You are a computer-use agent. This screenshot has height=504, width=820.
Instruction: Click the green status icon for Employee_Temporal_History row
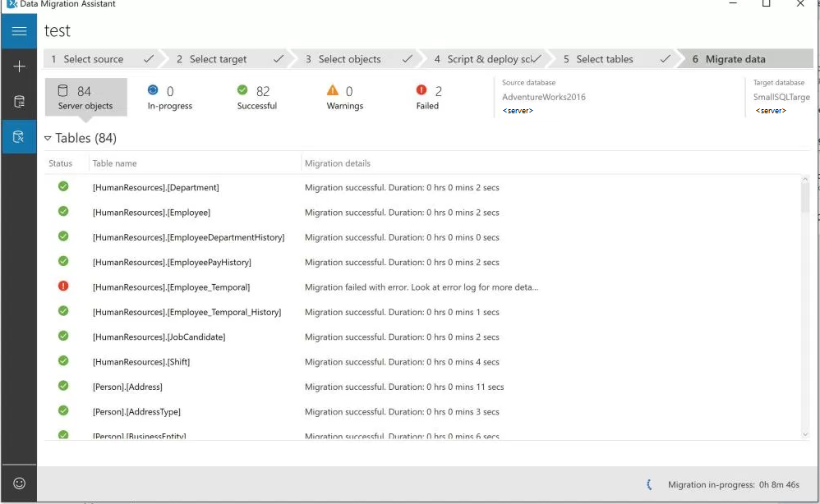tap(63, 311)
